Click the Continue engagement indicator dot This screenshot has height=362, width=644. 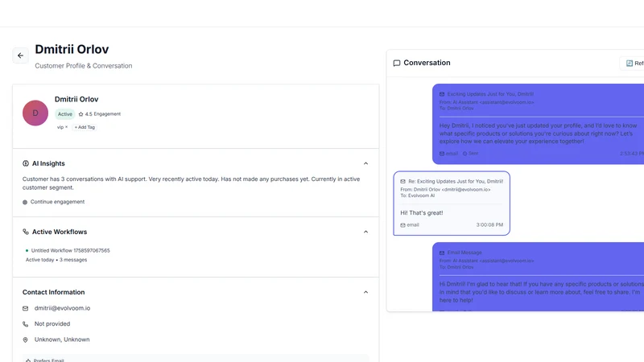[x=25, y=202]
